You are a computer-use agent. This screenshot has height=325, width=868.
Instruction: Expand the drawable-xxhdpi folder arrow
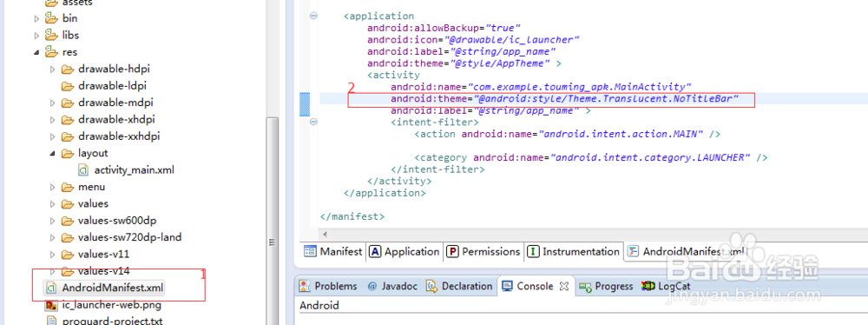(x=53, y=136)
